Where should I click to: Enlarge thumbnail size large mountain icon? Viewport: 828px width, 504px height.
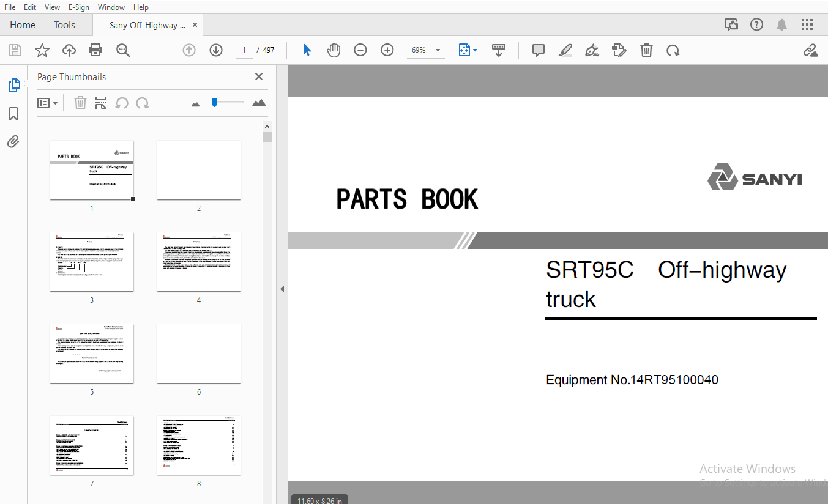point(259,103)
